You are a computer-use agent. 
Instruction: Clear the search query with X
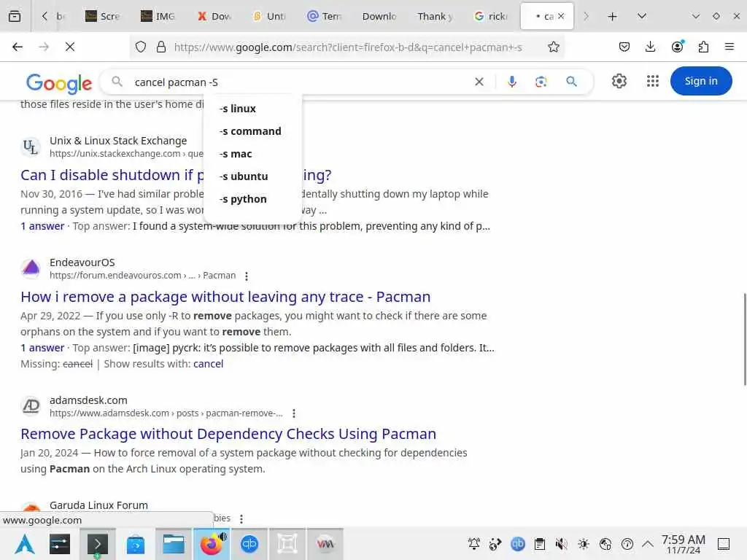[x=479, y=82]
